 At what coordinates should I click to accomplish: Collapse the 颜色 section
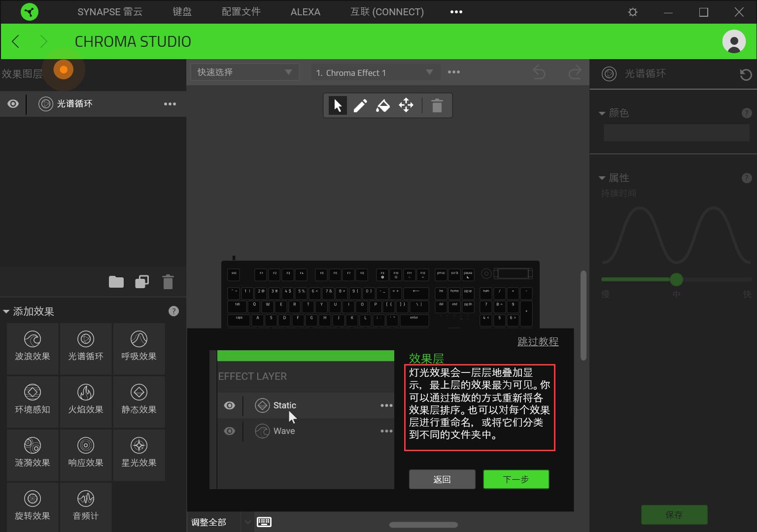(602, 113)
